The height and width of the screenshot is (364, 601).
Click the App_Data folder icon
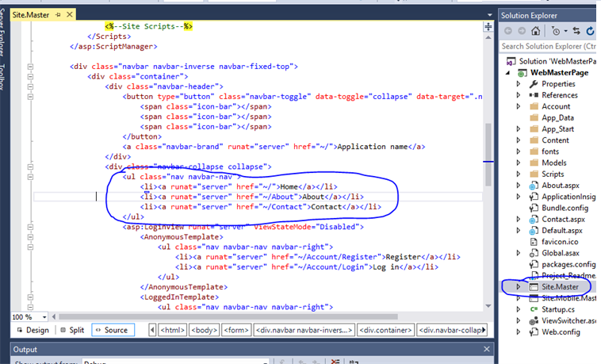pyautogui.click(x=534, y=117)
